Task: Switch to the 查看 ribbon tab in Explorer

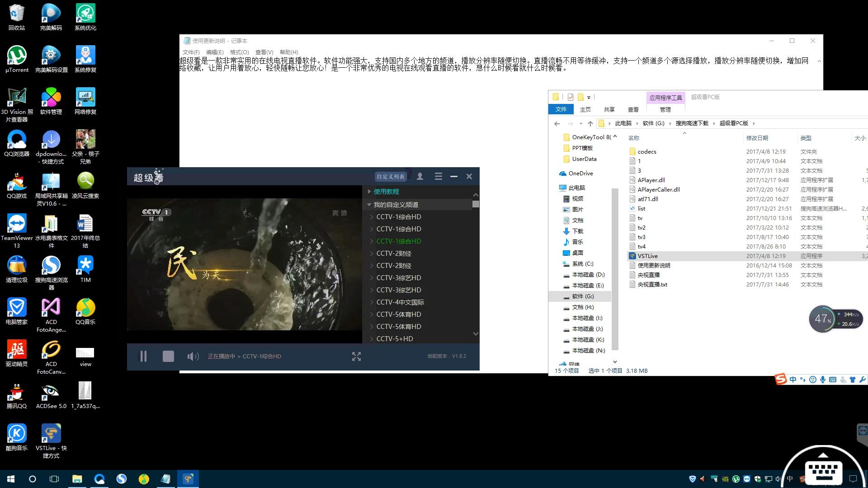Action: (x=633, y=109)
